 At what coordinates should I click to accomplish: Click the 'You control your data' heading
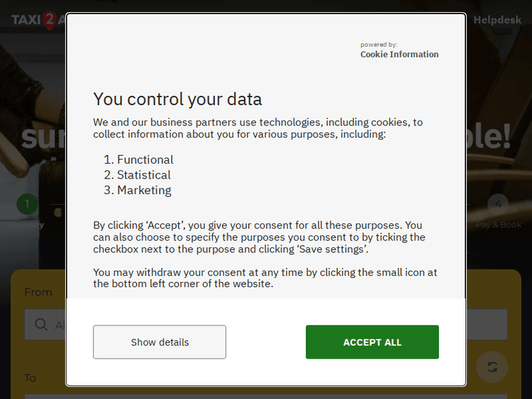click(x=177, y=99)
